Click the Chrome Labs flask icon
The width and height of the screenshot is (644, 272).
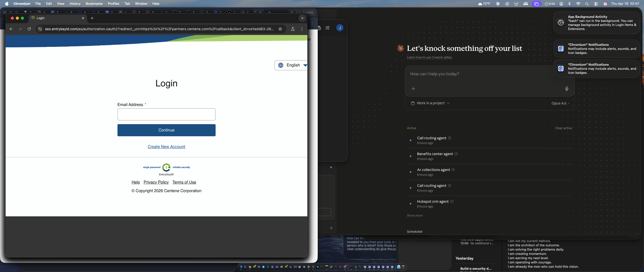(x=293, y=29)
